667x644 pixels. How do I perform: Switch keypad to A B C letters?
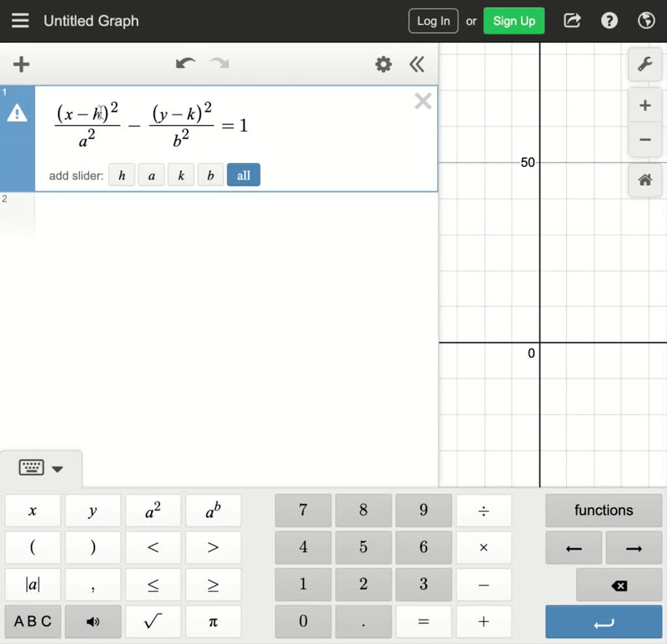(33, 621)
